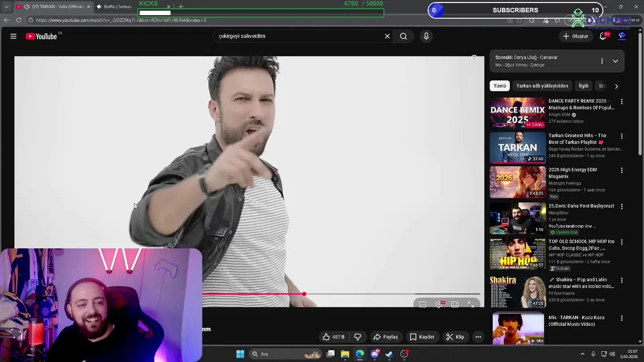This screenshot has width=644, height=362.
Task: Open Mix - TARKAN - Kuzu Kuzu title
Action: coord(576,321)
